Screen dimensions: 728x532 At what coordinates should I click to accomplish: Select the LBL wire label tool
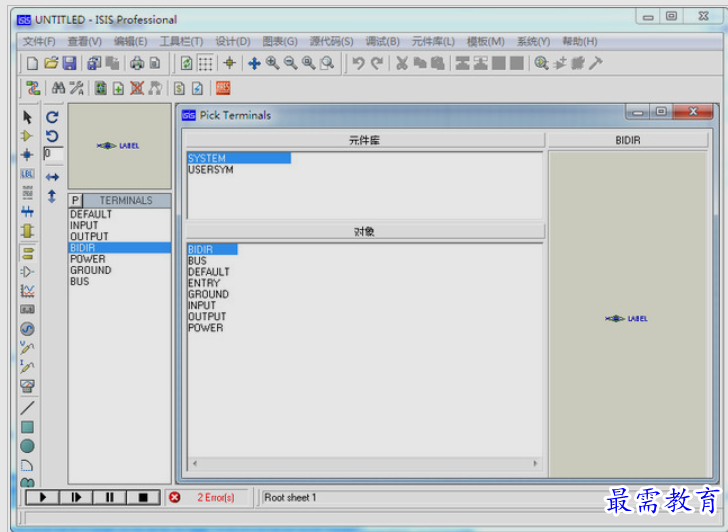[27, 174]
